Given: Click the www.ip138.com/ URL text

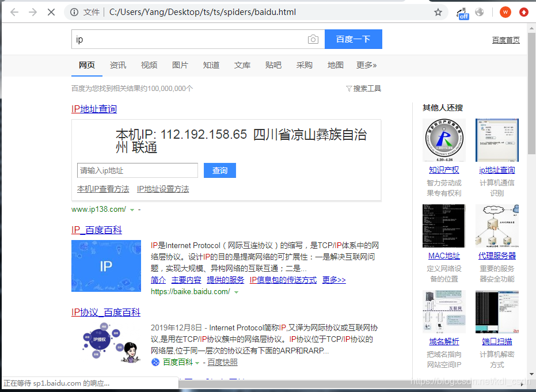Looking at the screenshot, I should pos(99,209).
